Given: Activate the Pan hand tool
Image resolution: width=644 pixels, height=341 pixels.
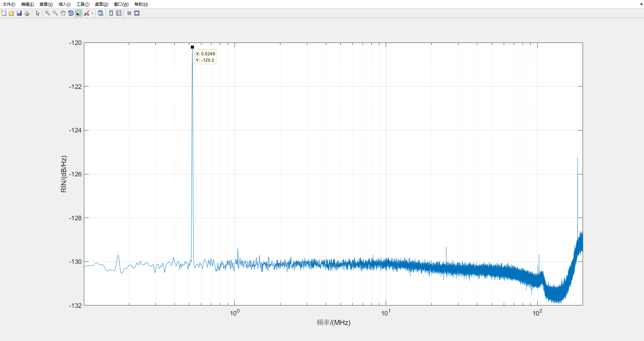Looking at the screenshot, I should tap(63, 13).
